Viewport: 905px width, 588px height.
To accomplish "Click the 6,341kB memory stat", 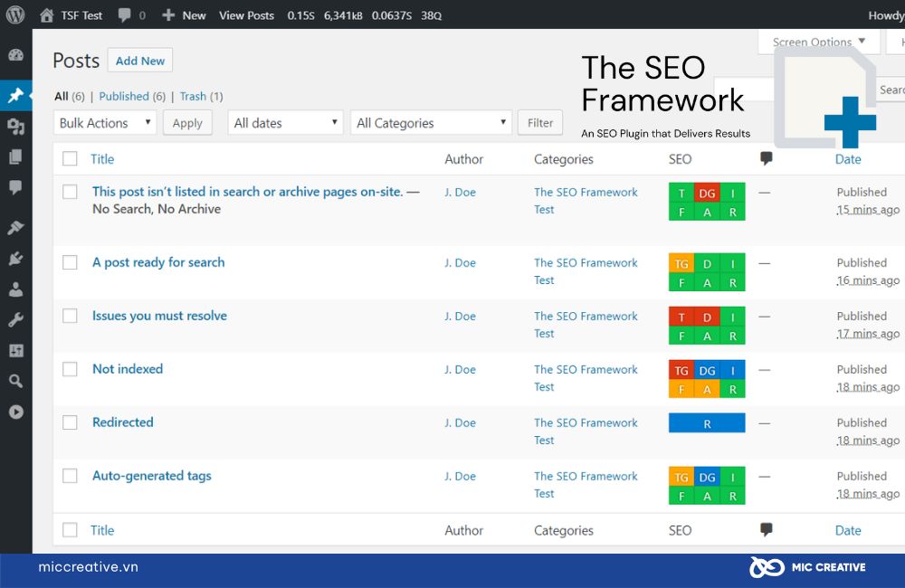I will point(343,15).
